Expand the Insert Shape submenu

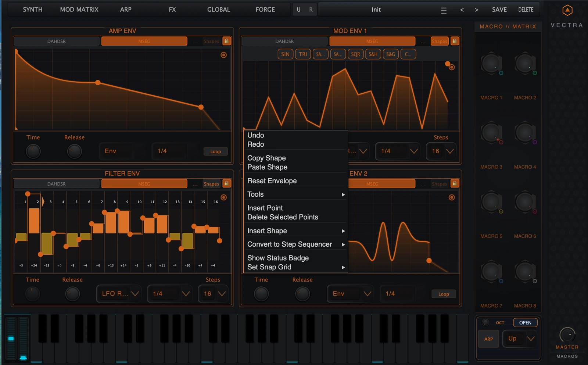point(296,231)
